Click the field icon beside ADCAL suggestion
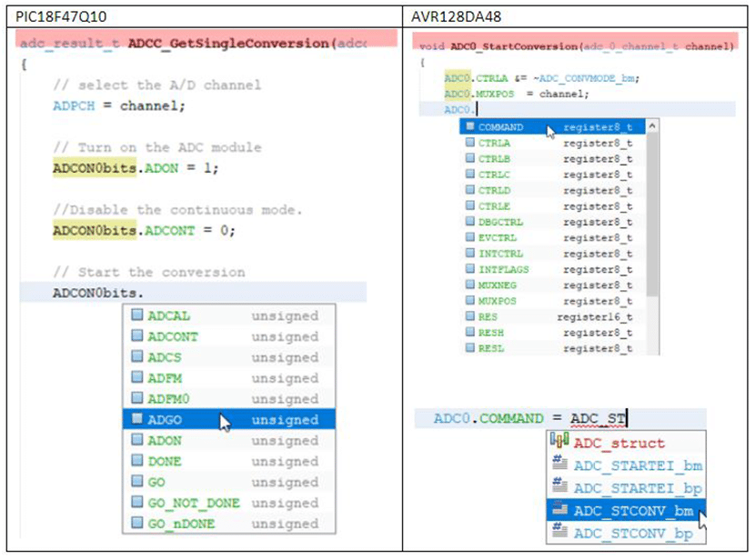The width and height of the screenshot is (755, 560). pyautogui.click(x=136, y=315)
